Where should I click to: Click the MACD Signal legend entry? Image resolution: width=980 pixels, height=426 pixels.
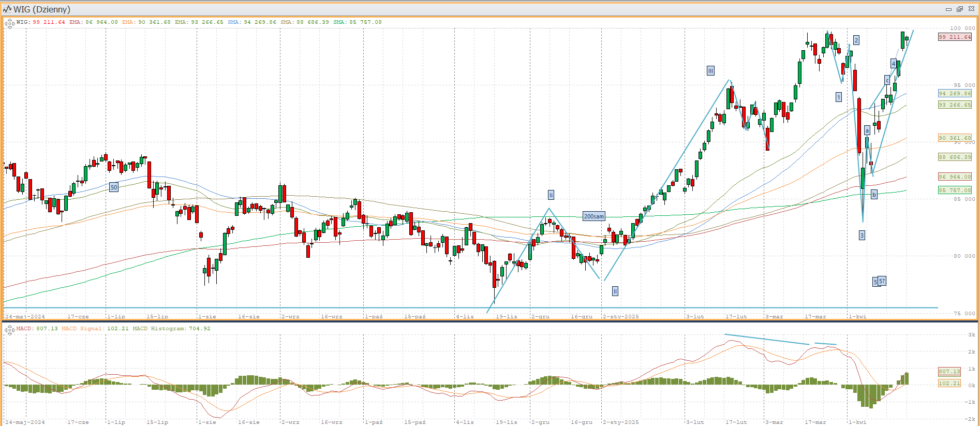83,329
